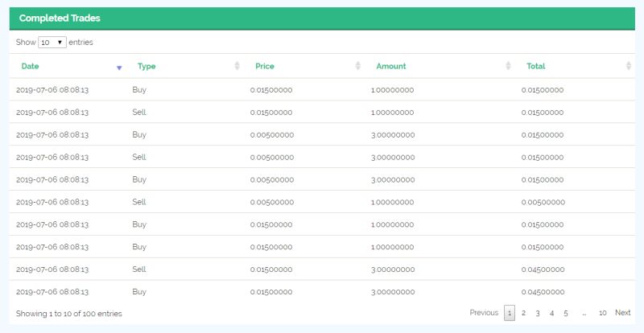Click the Total value 0.00500000
The image size is (644, 333).
pyautogui.click(x=543, y=202)
